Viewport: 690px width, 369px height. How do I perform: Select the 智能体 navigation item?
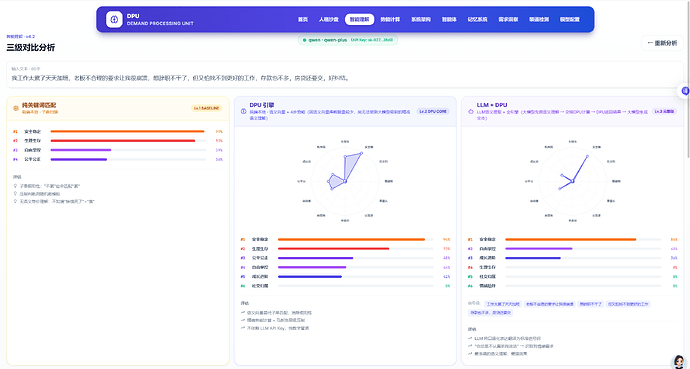(449, 19)
